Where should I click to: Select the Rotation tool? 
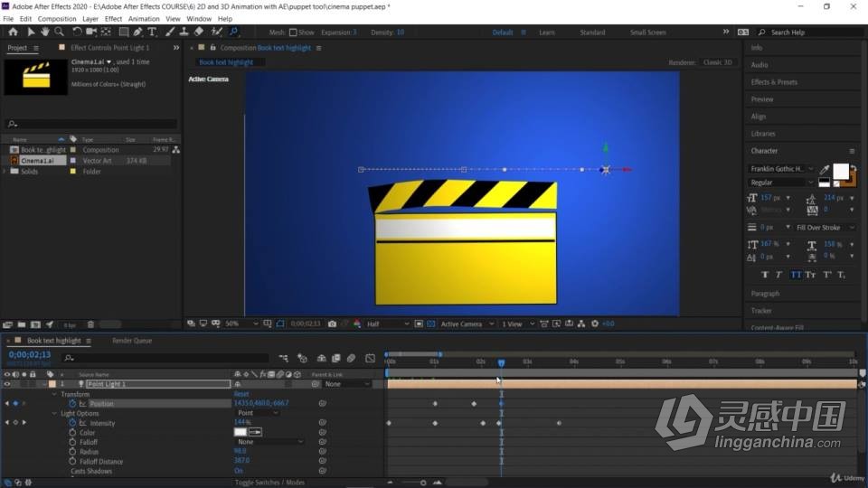pyautogui.click(x=77, y=33)
